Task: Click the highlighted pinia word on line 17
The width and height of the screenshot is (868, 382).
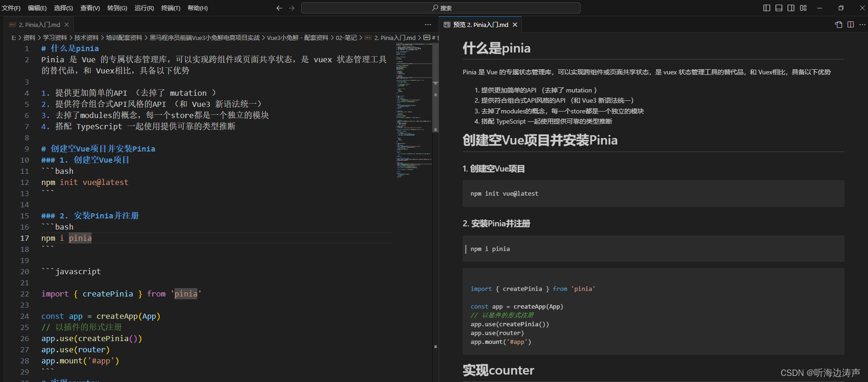Action: pyautogui.click(x=80, y=238)
